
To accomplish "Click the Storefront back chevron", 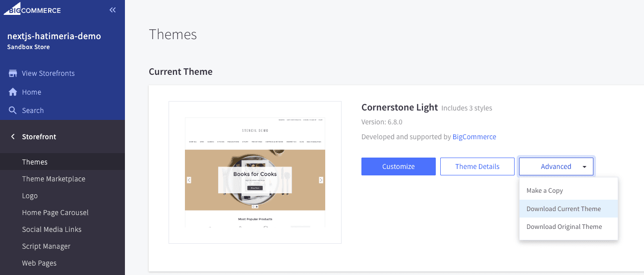I will click(x=13, y=137).
